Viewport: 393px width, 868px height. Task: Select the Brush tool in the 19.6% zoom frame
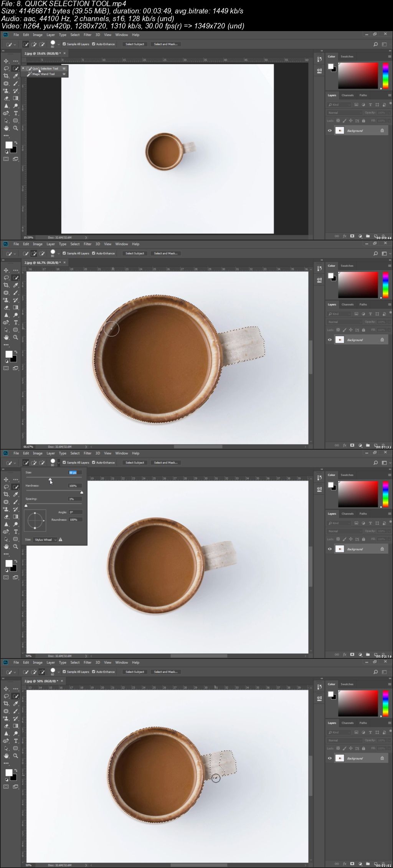[x=16, y=83]
